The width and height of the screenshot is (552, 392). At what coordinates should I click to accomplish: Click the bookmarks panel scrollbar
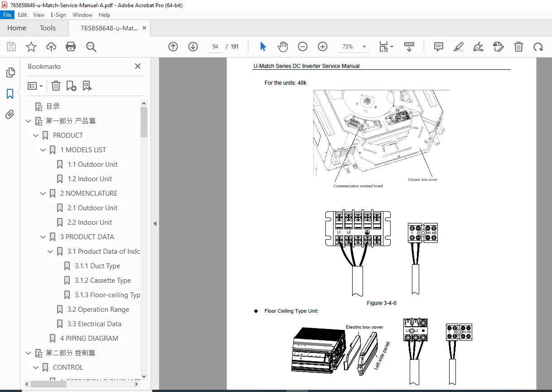(x=144, y=122)
